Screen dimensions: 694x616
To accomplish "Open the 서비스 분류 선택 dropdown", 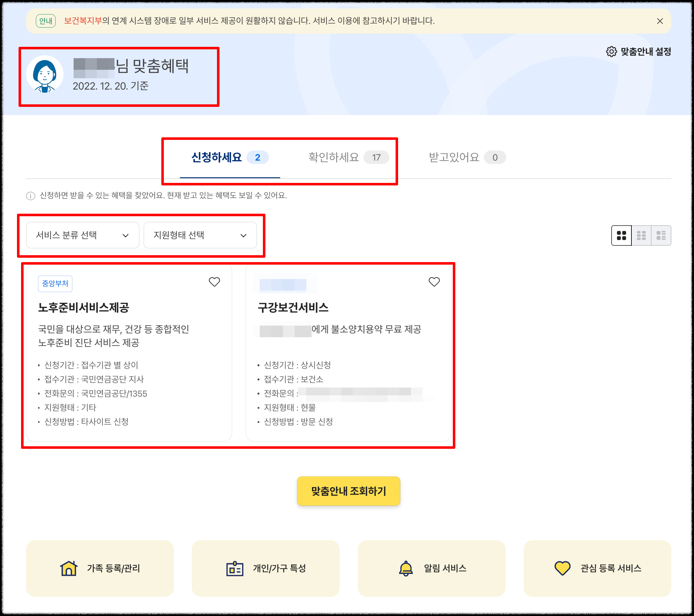I will point(82,235).
